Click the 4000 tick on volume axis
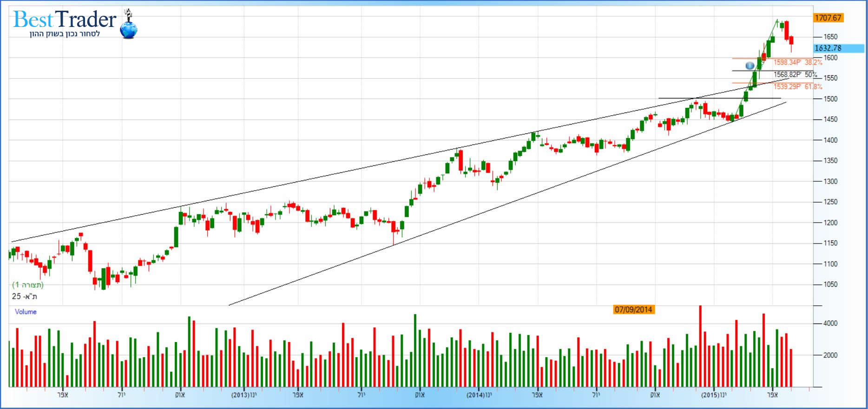 [x=830, y=323]
